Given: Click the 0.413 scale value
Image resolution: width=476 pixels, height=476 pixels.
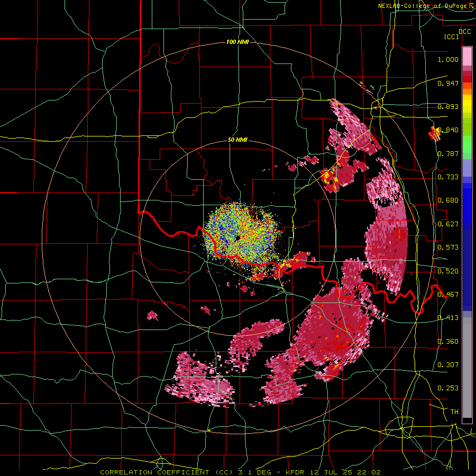Looking at the screenshot, I should pos(448,318).
